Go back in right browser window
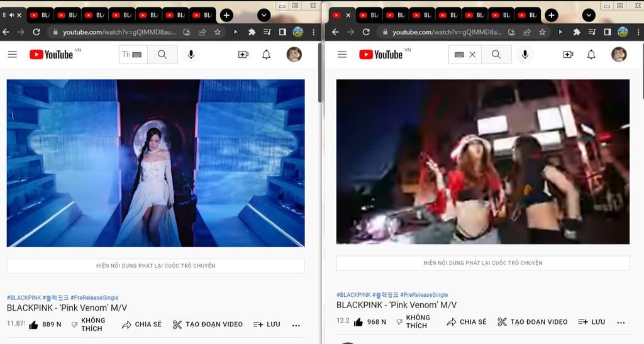 point(335,31)
